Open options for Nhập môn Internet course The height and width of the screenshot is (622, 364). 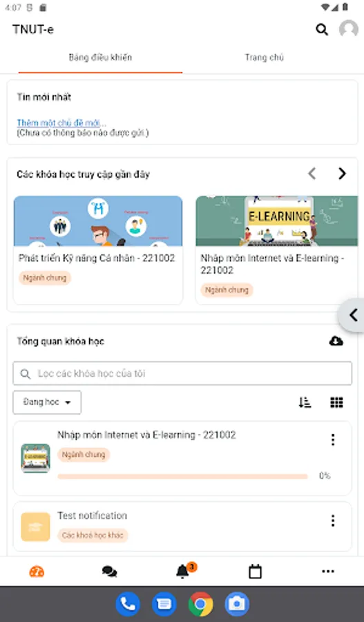(333, 440)
